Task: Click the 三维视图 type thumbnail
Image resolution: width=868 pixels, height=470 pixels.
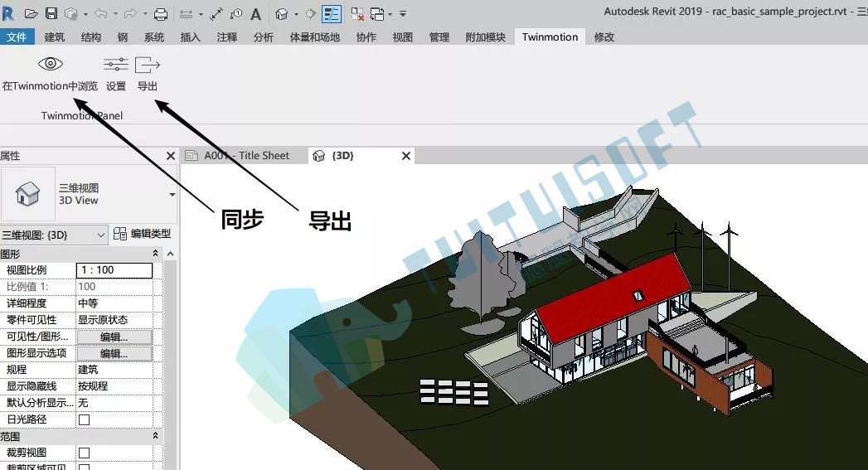Action: [27, 194]
